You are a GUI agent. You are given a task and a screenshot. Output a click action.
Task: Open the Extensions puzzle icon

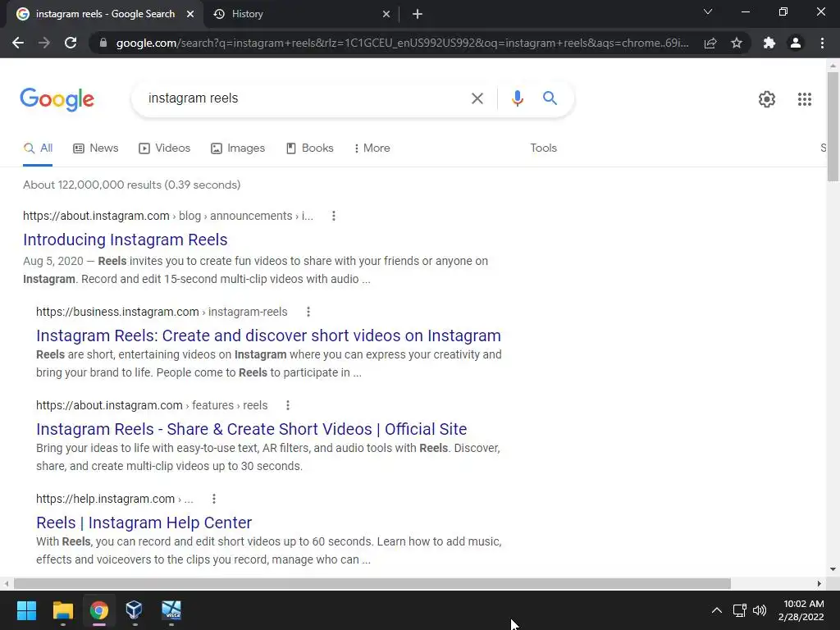(x=769, y=43)
